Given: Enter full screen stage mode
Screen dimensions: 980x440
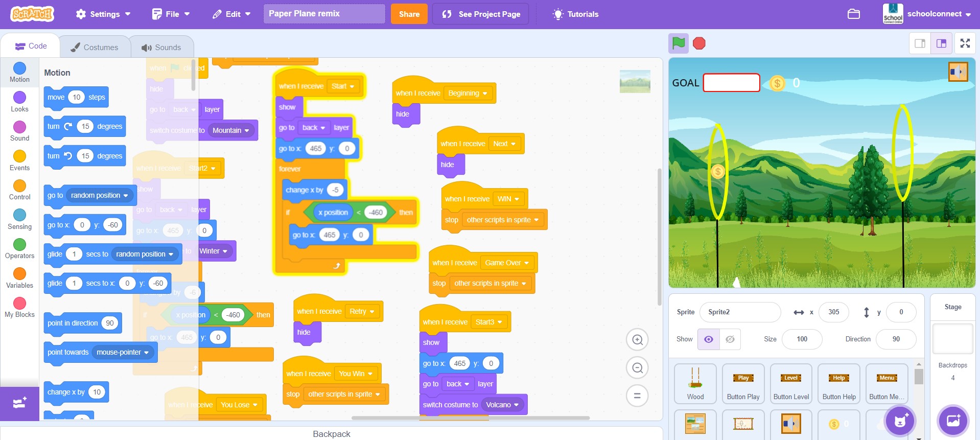Looking at the screenshot, I should coord(965,43).
